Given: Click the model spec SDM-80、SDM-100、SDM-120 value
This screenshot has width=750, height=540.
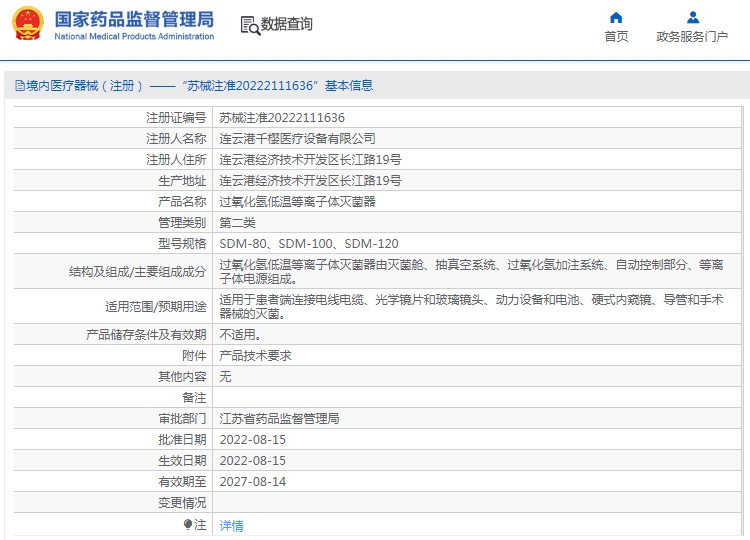Looking at the screenshot, I should tap(309, 244).
